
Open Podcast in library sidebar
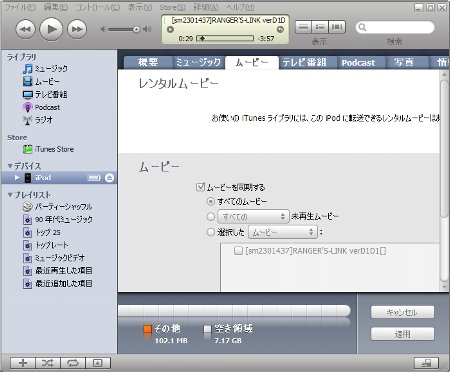(x=41, y=107)
